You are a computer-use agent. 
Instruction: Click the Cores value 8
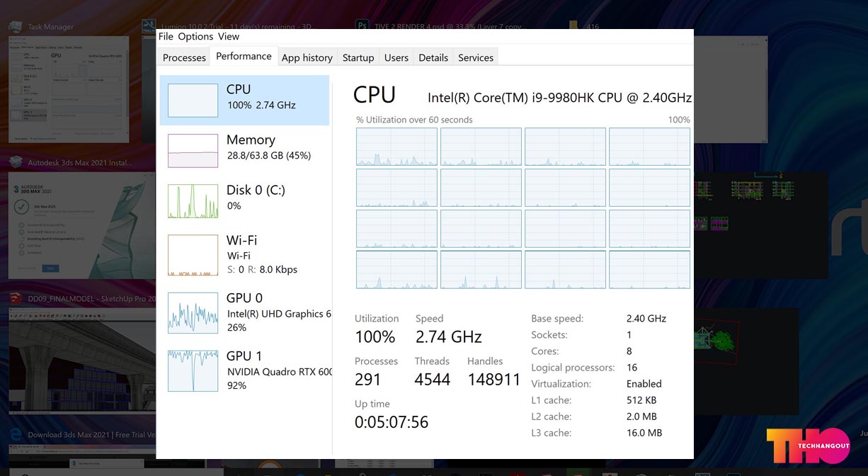pos(629,351)
